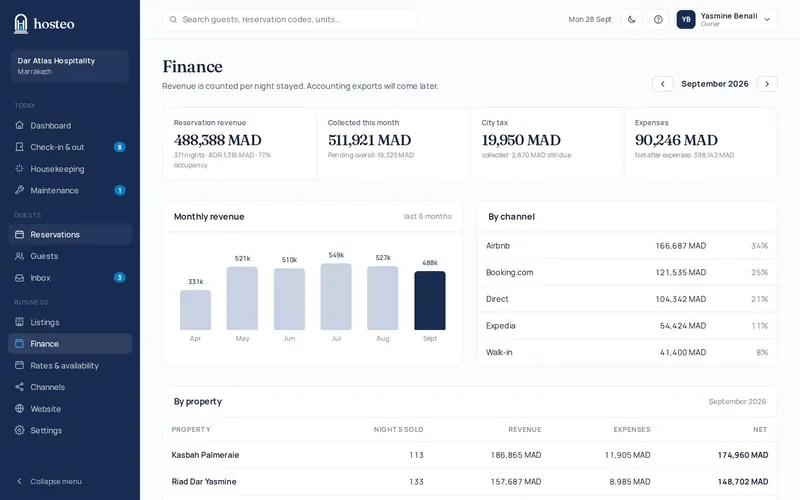Click the NIGHTS SOLD column header
Viewport: 800px width, 500px height.
pos(398,430)
